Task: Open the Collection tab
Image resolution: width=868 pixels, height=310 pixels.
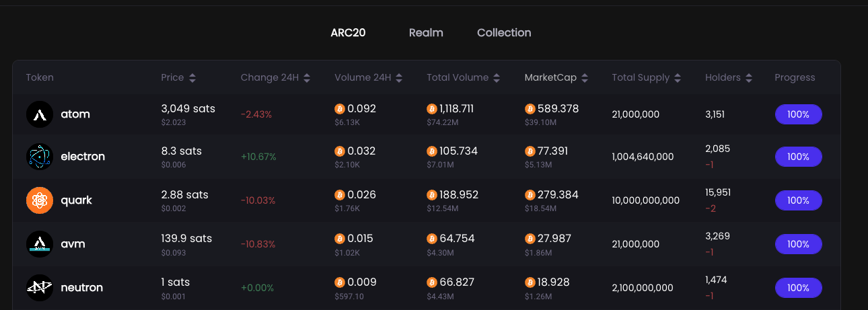Action: [504, 33]
